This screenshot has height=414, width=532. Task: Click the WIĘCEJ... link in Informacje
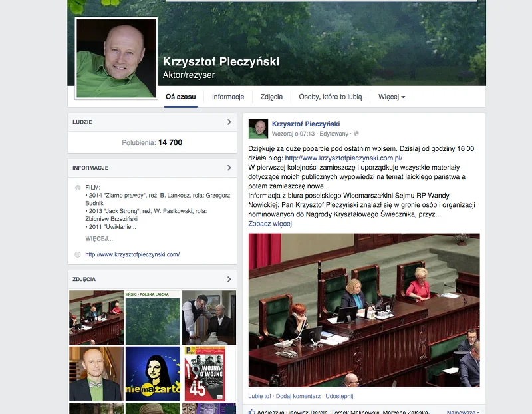(99, 239)
